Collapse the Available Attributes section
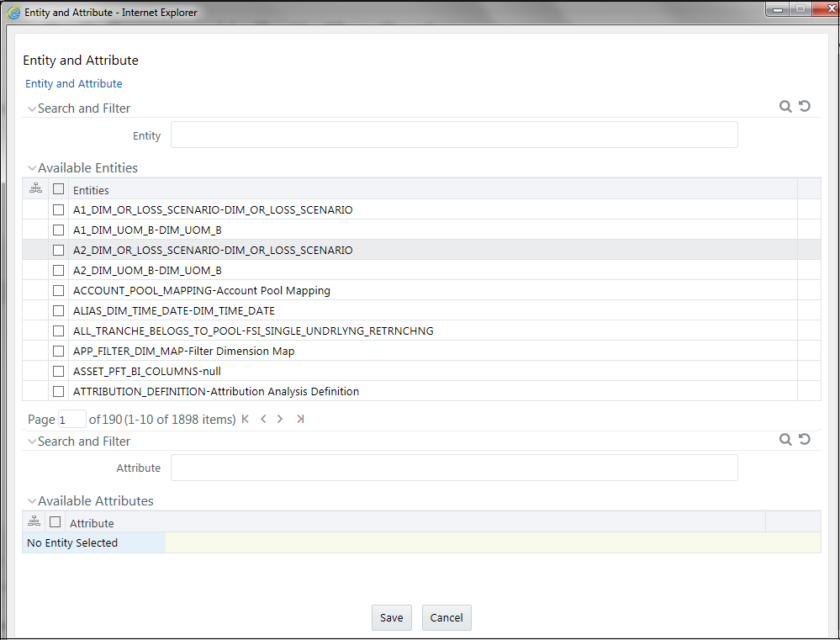 click(31, 500)
